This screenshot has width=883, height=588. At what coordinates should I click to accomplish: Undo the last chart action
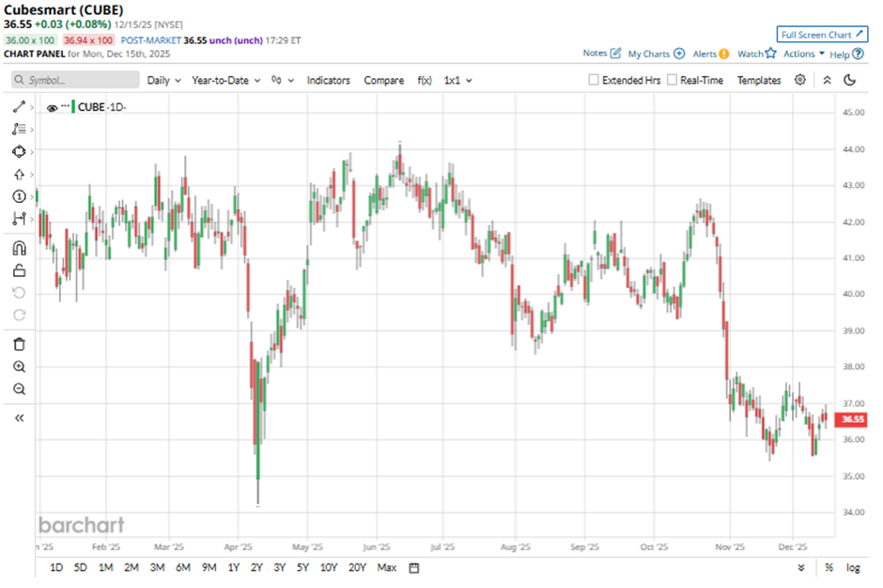(x=19, y=293)
